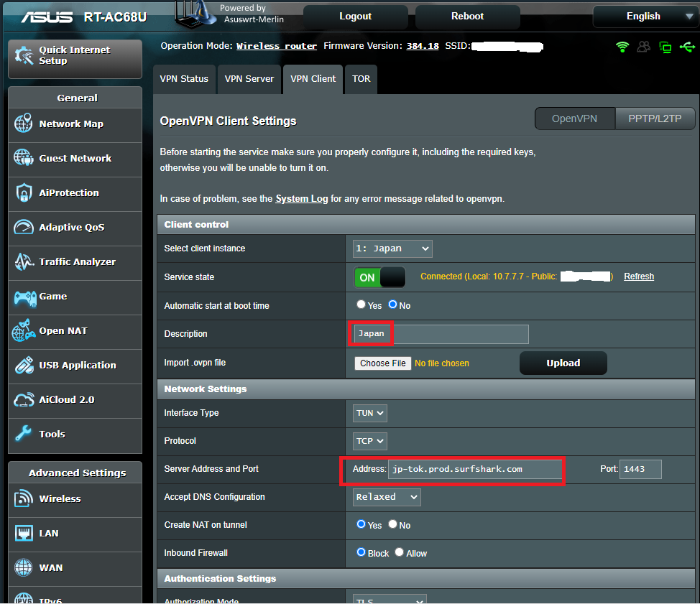This screenshot has width=700, height=604.
Task: Click the Reboot button
Action: pos(467,17)
